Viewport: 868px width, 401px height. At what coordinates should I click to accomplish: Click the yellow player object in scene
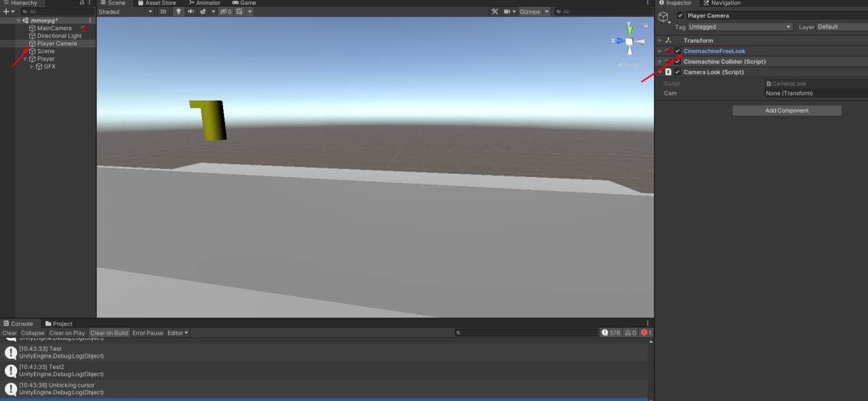pyautogui.click(x=209, y=120)
